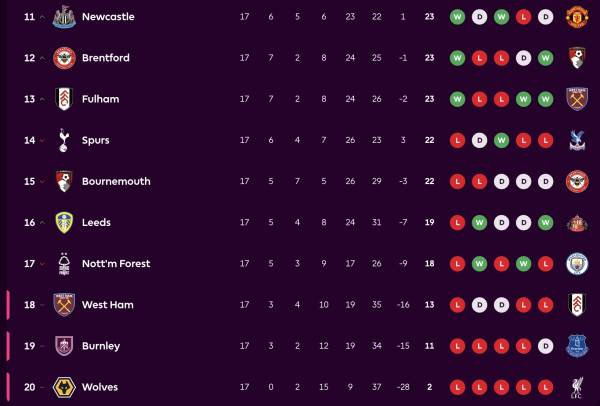
Task: Open Wolves' next opponent Liverpool crest
Action: click(577, 387)
